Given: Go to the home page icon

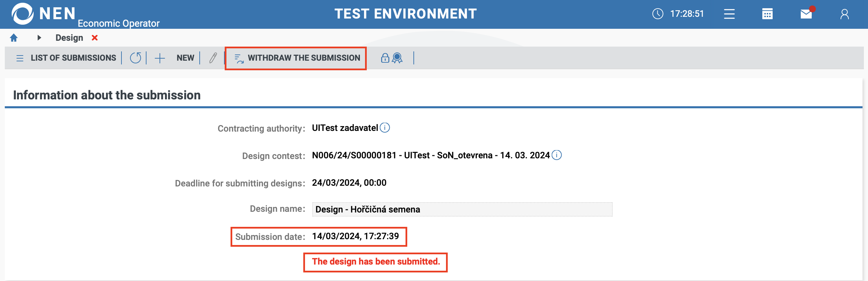Looking at the screenshot, I should 14,38.
